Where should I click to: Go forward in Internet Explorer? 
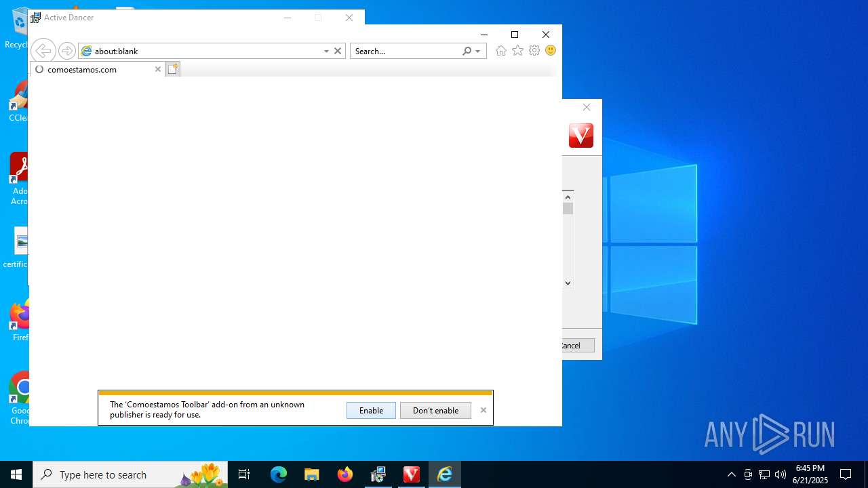[x=66, y=51]
